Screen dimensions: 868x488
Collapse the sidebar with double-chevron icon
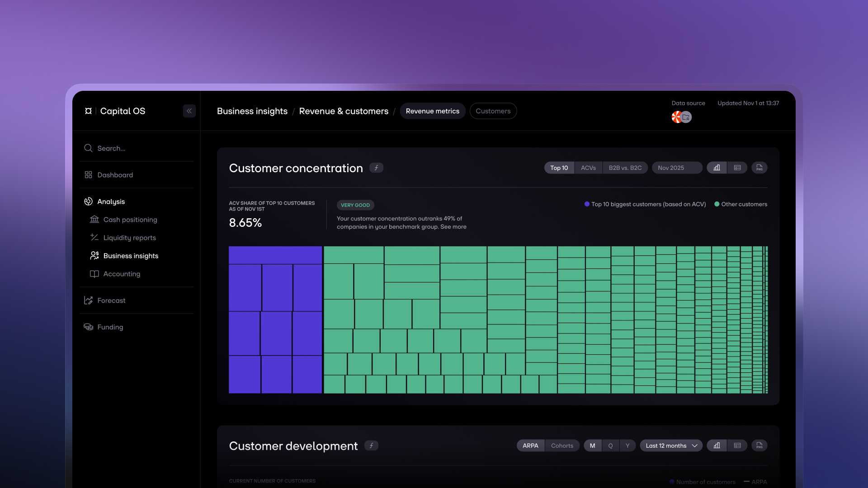click(x=189, y=111)
